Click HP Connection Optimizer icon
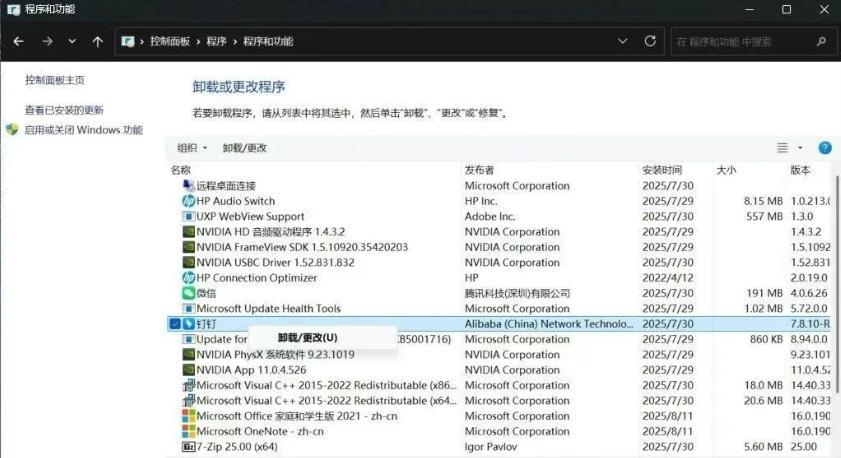Screen dimensions: 841x458 pos(188,278)
